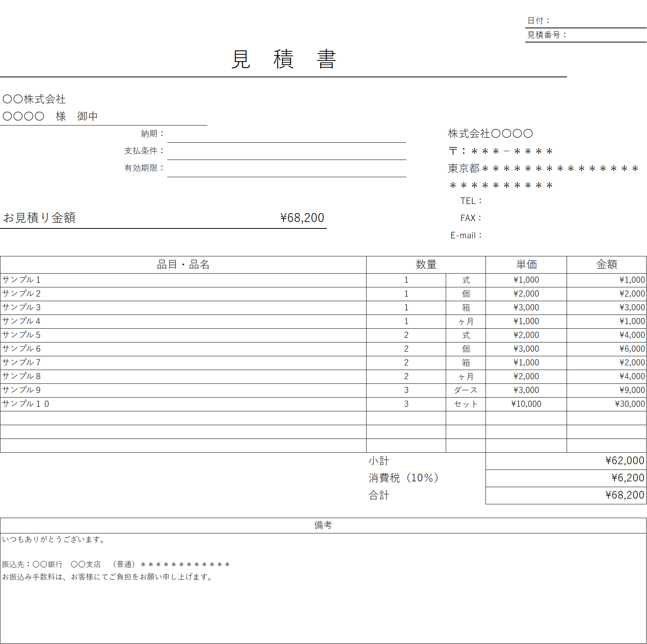
Task: Click the unit price ¥10,000 for サンプル１０
Action: coord(526,404)
